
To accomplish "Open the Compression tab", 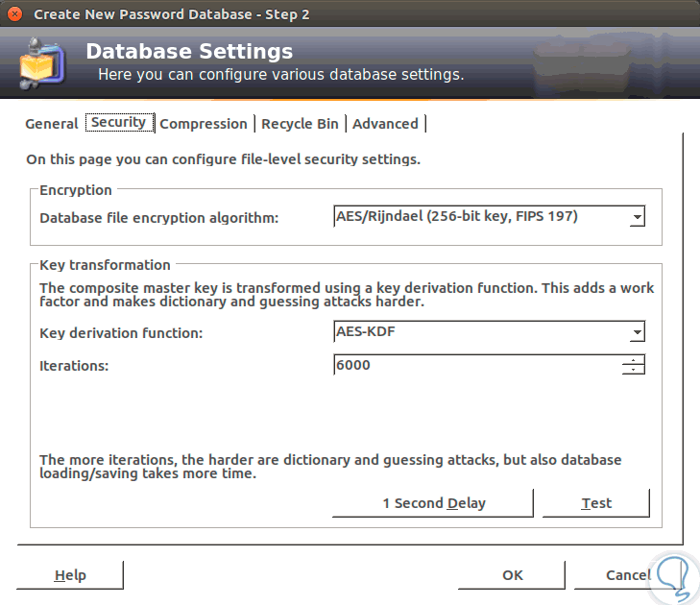I will (x=204, y=124).
